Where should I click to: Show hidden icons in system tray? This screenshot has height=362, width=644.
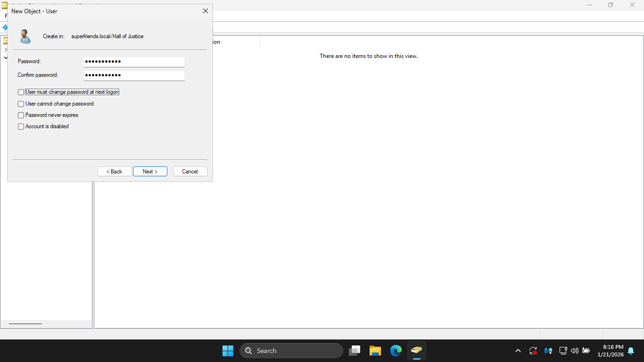tap(518, 351)
